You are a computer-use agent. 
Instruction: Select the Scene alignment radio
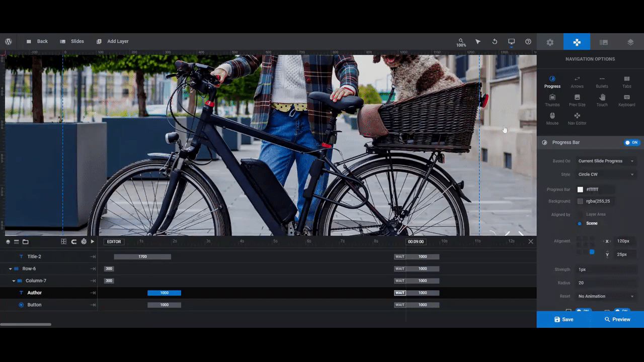[580, 223]
